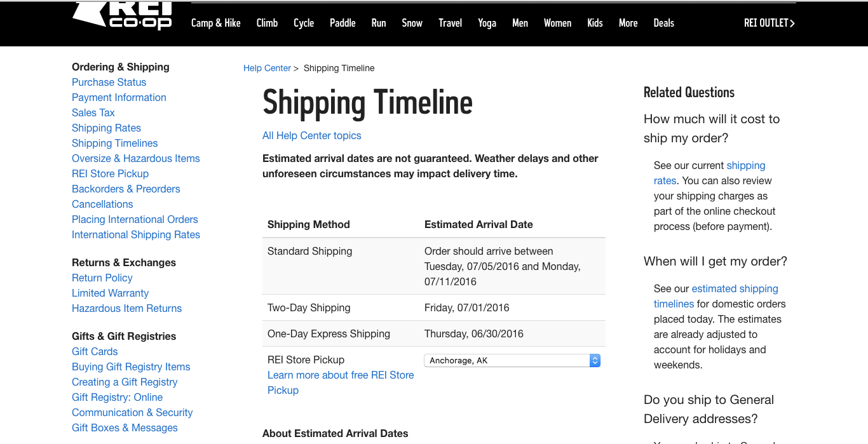
Task: Open the REI Store Pickup location dropdown
Action: click(512, 360)
